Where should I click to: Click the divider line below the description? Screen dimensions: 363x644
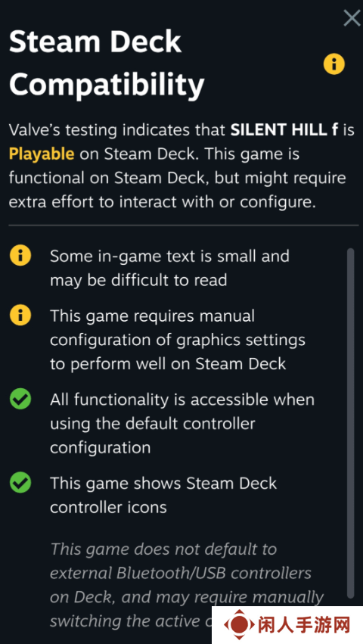184,225
